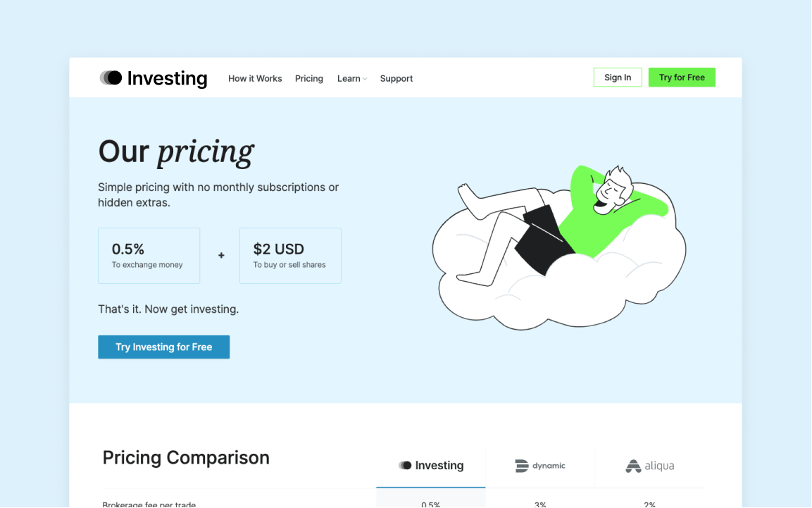Click the Pricing Comparison heading
The image size is (812, 508).
[186, 458]
